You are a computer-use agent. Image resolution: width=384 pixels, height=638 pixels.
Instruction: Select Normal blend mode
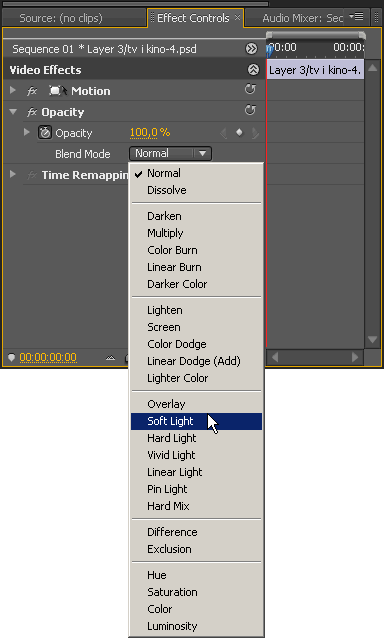coord(196,173)
